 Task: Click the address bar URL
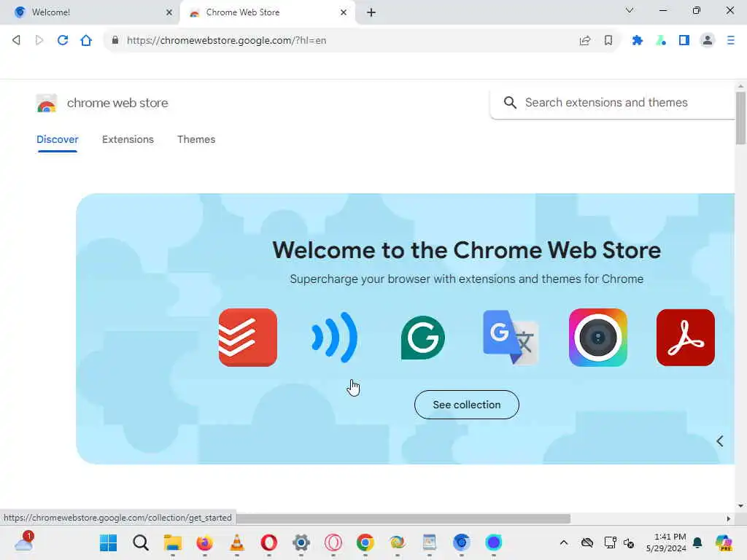coord(226,41)
